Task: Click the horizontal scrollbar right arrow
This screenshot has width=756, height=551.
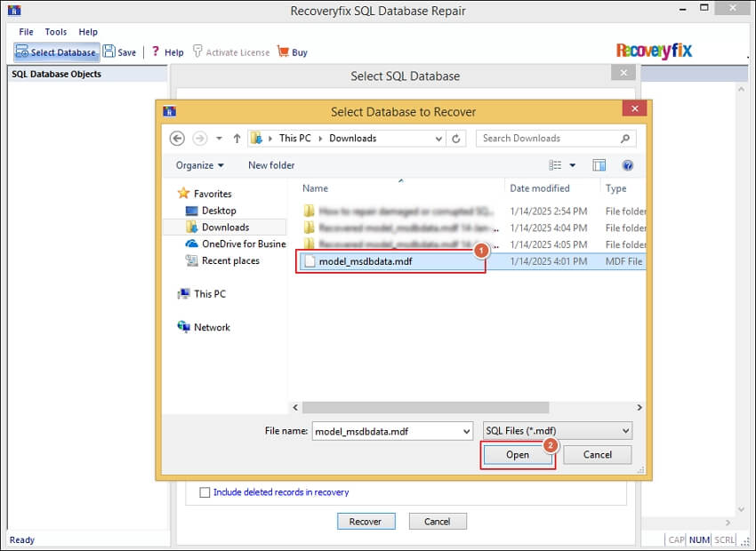Action: tap(639, 407)
